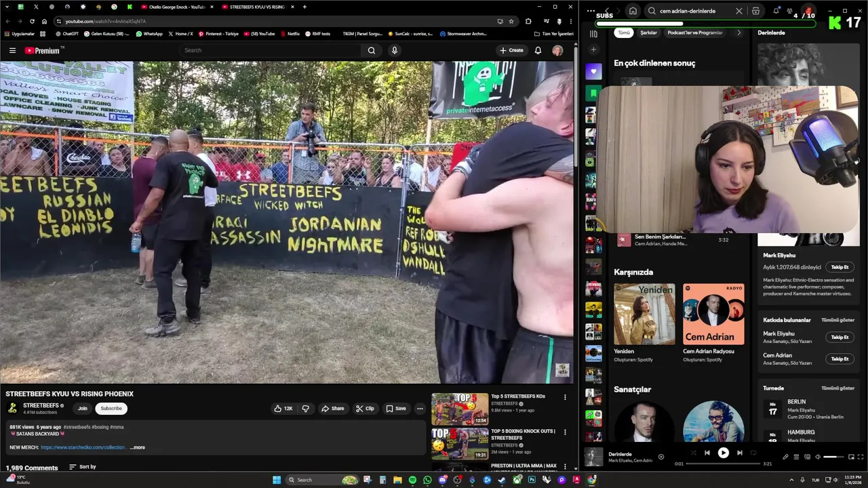Toggle shuffle in Spotify player
This screenshot has height=488, width=868.
coord(692,453)
